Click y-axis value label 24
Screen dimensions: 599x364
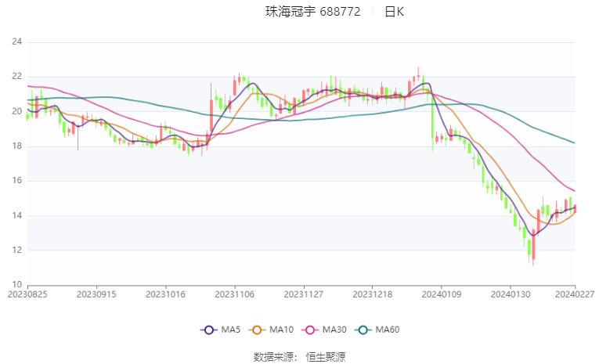point(16,41)
